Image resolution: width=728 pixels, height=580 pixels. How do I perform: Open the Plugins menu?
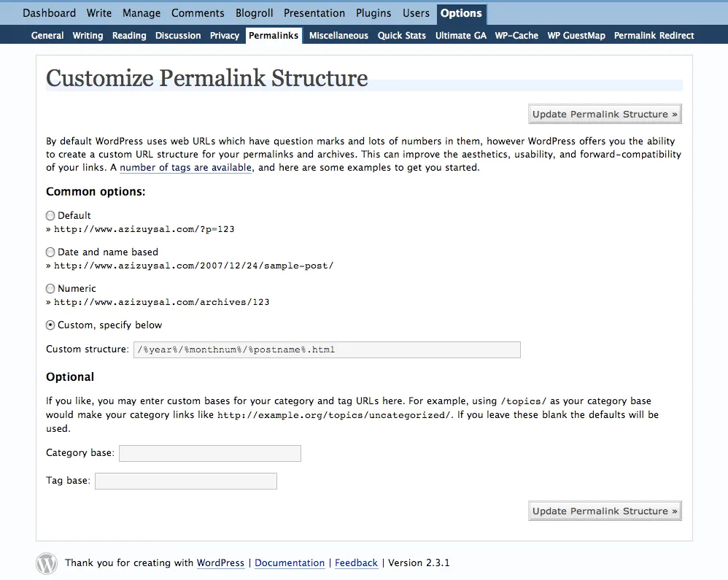tap(373, 13)
